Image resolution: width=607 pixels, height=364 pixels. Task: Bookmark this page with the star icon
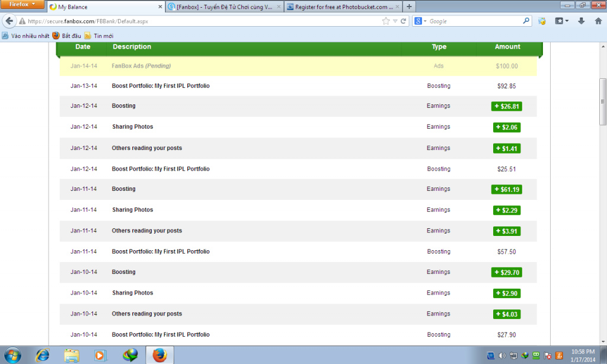tap(386, 21)
